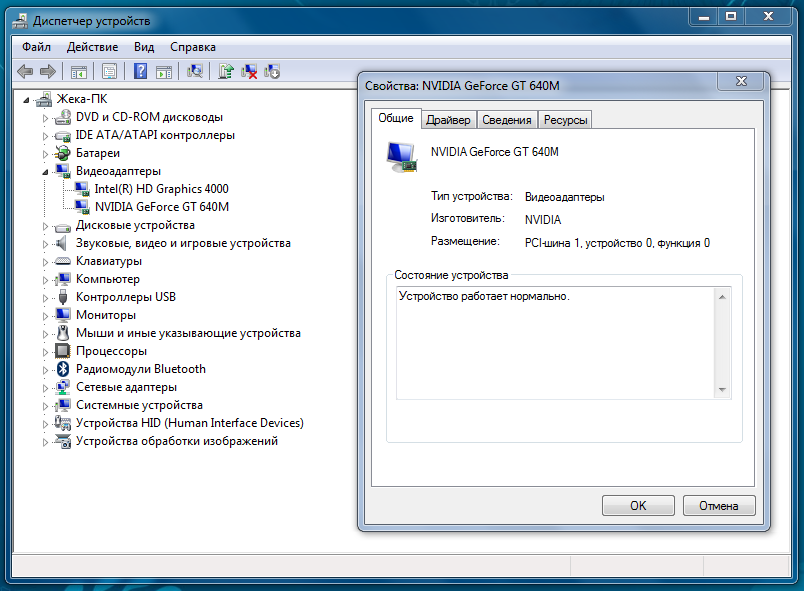Select Intel(R) HD Graphics 4000 device
The image size is (804, 591).
tap(162, 189)
